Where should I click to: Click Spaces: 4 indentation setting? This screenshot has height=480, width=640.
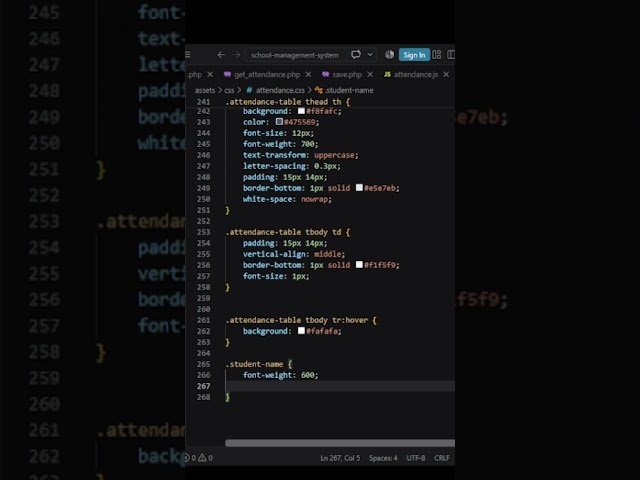(x=383, y=458)
